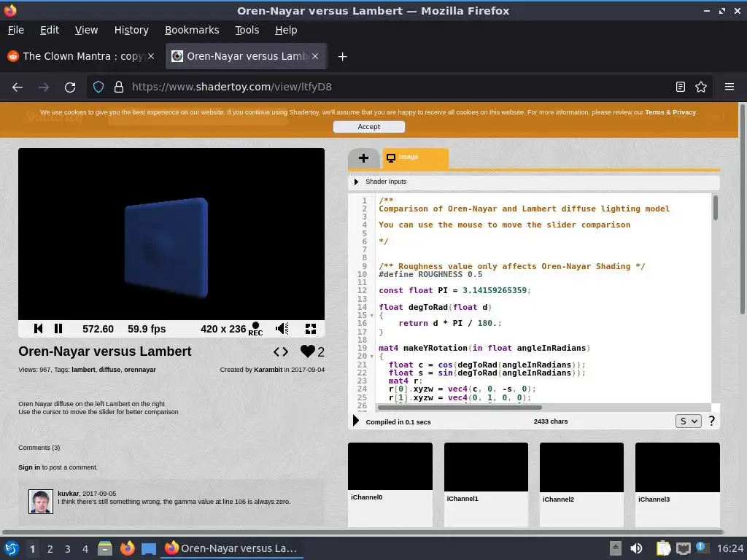Close the Oren-Nayar versus Lambert tab
Screen dimensions: 747x560
coord(315,56)
